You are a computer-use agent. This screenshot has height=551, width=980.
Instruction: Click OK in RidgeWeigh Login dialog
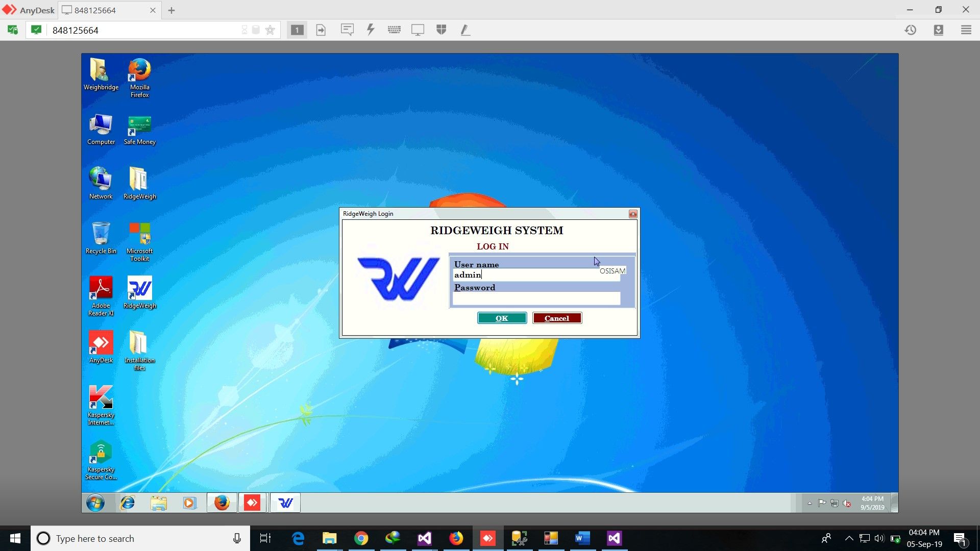point(502,318)
